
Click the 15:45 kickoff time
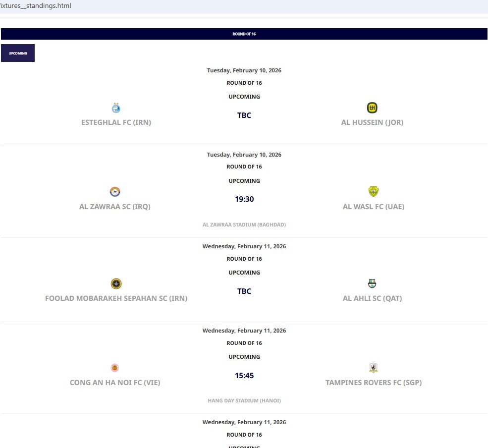[244, 376]
